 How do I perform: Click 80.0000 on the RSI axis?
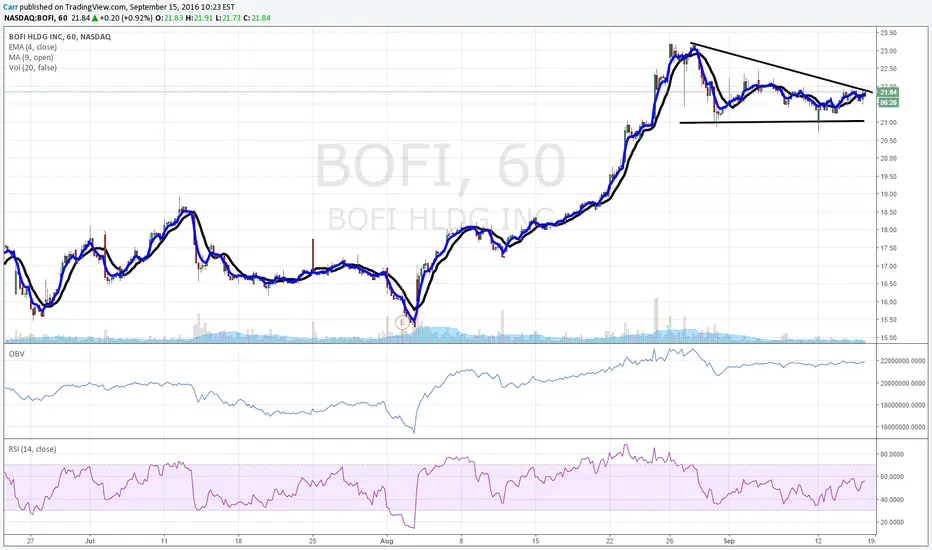tap(892, 454)
